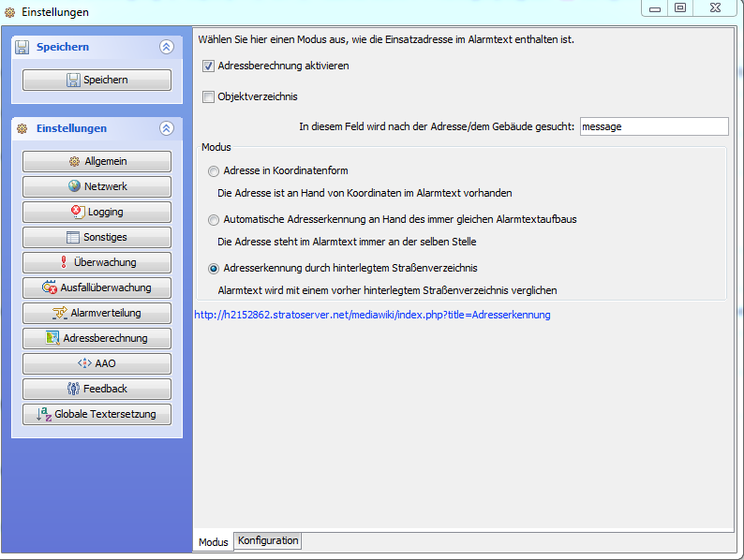Image resolution: width=744 pixels, height=560 pixels.
Task: Switch to the Konfiguration tab
Action: tap(268, 541)
